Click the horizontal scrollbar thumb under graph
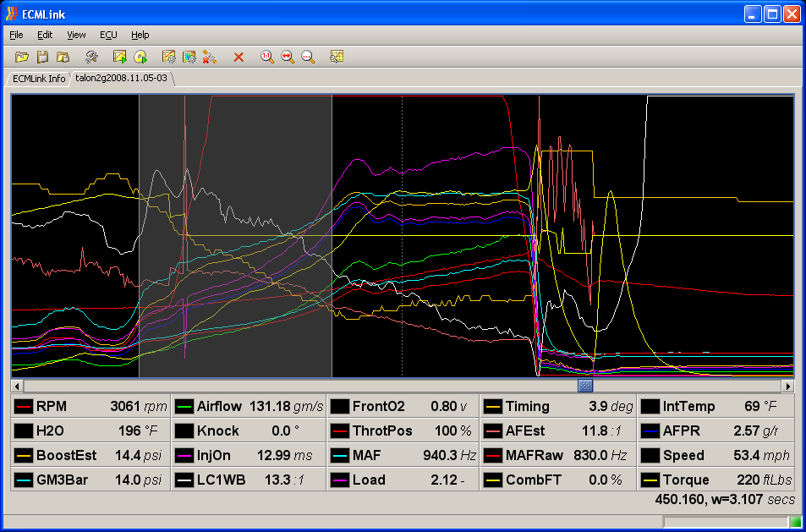Image resolution: width=806 pixels, height=532 pixels. [585, 386]
